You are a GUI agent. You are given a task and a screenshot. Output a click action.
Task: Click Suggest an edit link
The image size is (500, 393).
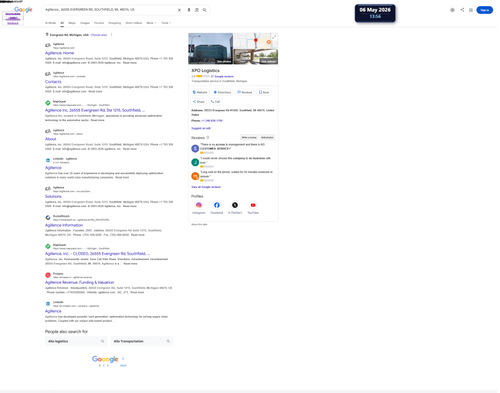point(201,128)
